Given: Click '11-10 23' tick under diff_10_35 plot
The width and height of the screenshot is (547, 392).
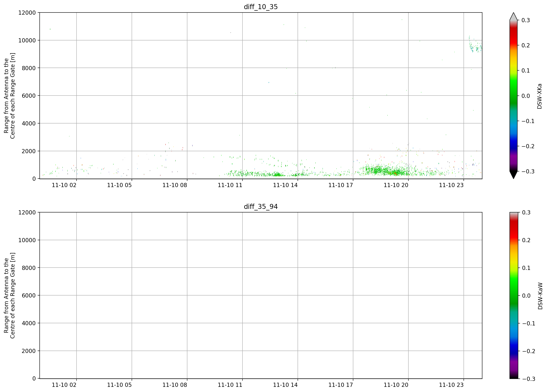Looking at the screenshot, I should pyautogui.click(x=451, y=185).
